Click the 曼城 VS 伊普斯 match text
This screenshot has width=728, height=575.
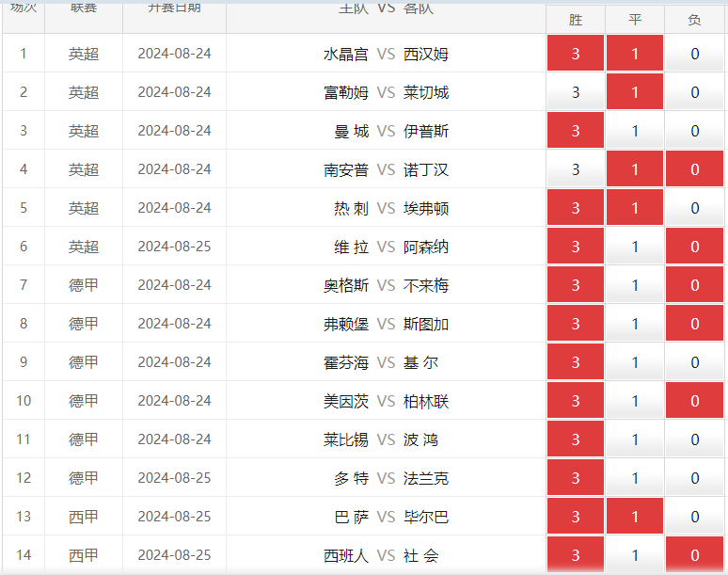coord(391,131)
